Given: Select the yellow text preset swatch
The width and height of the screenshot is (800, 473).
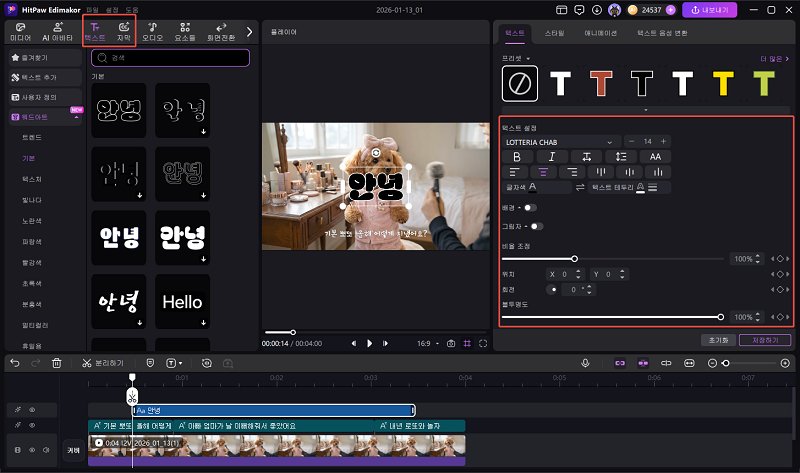Looking at the screenshot, I should coord(721,84).
